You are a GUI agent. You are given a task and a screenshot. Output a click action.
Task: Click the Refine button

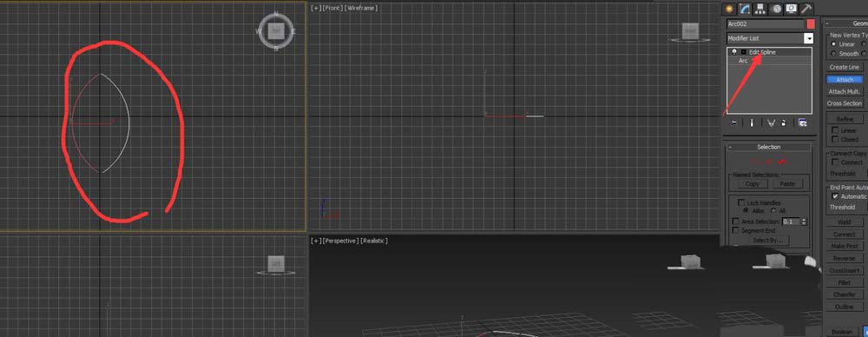(x=845, y=119)
